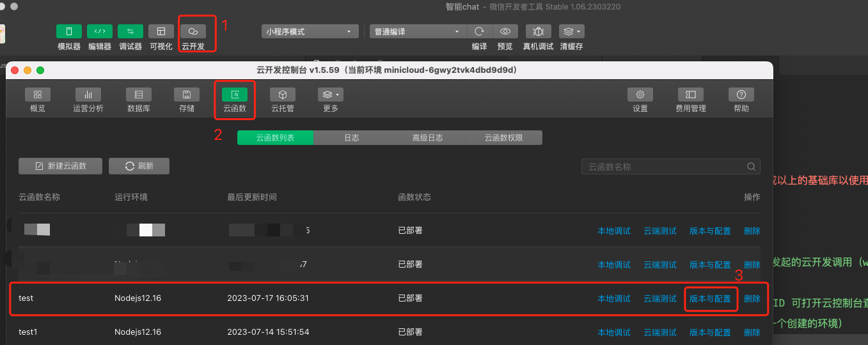
Task: Click the 函数状态 column header
Action: 414,197
